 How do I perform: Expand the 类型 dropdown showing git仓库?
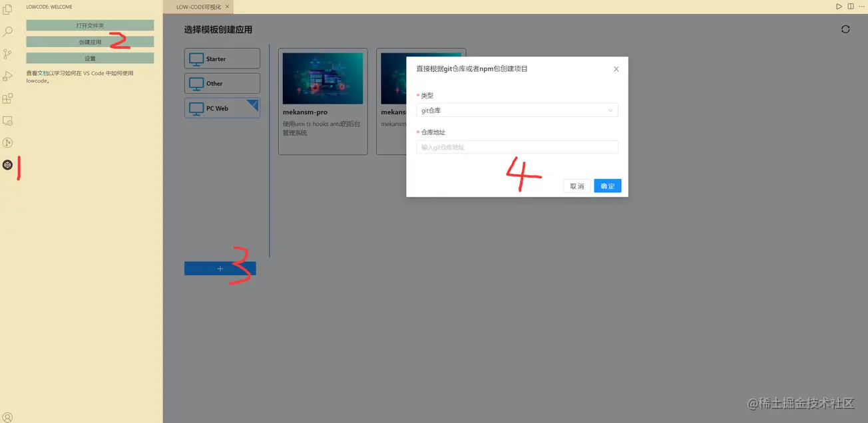517,110
